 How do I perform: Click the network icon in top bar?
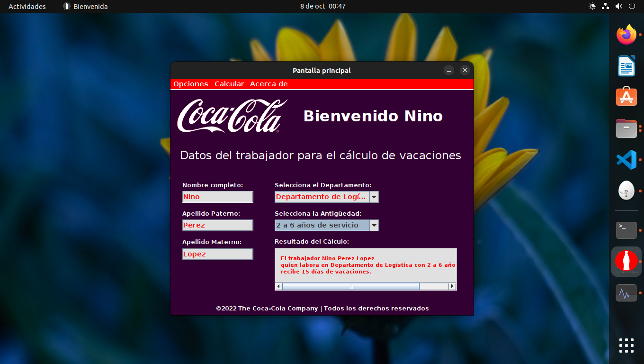pos(605,6)
